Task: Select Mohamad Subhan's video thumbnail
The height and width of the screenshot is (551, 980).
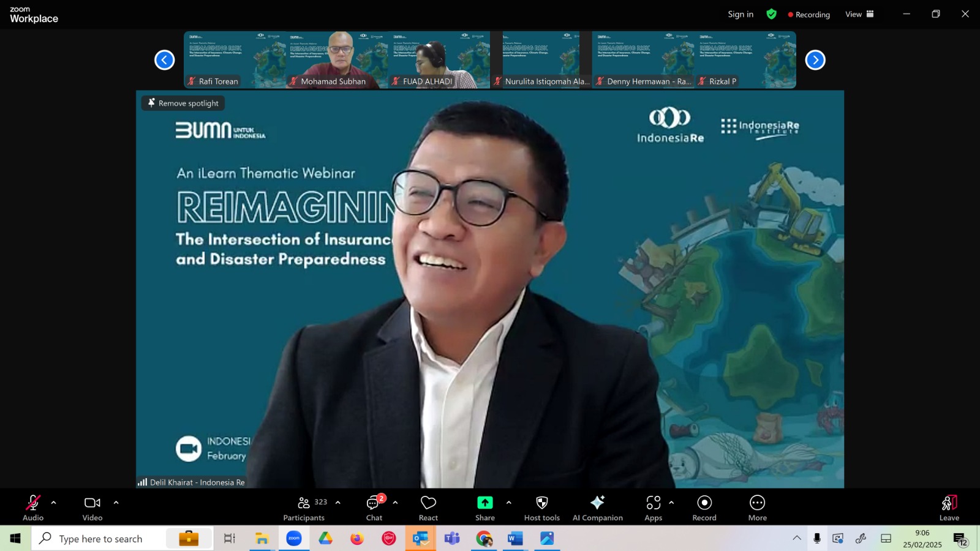Action: click(337, 60)
